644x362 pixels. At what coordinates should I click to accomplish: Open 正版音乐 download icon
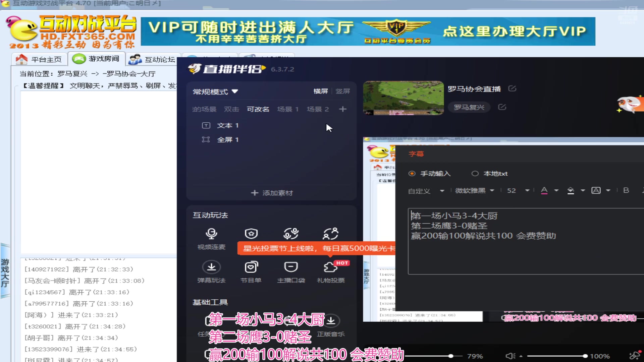(331, 321)
